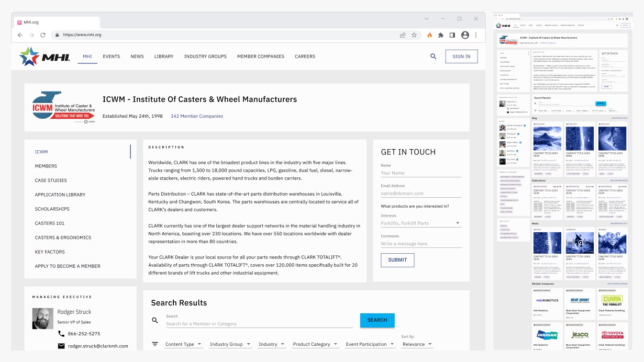Click CLARK The Forklift logo in preview window
644x362 pixels.
pyautogui.click(x=612, y=300)
